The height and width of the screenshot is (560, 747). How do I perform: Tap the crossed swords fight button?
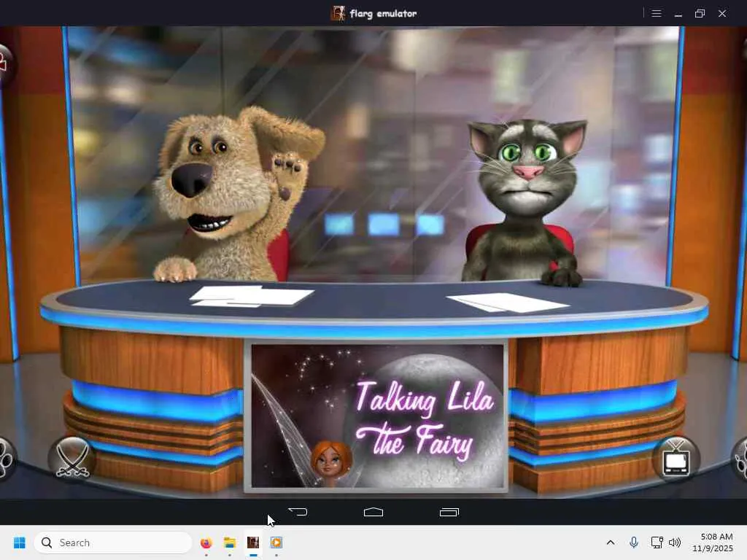coord(72,459)
